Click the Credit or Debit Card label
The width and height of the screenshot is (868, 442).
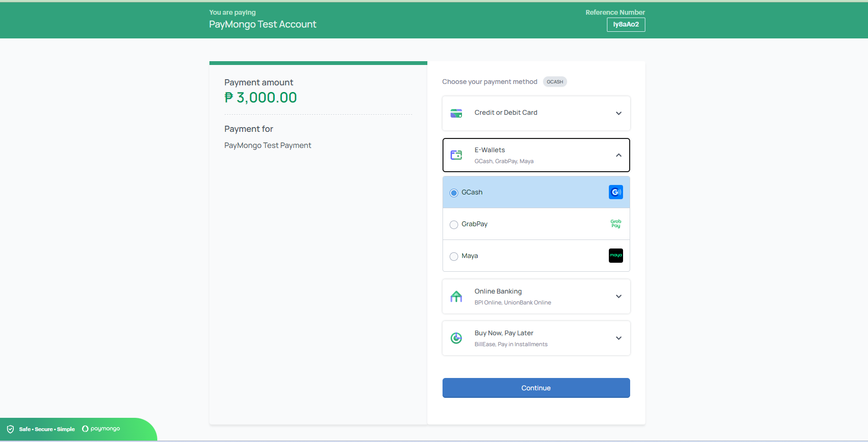pyautogui.click(x=506, y=112)
